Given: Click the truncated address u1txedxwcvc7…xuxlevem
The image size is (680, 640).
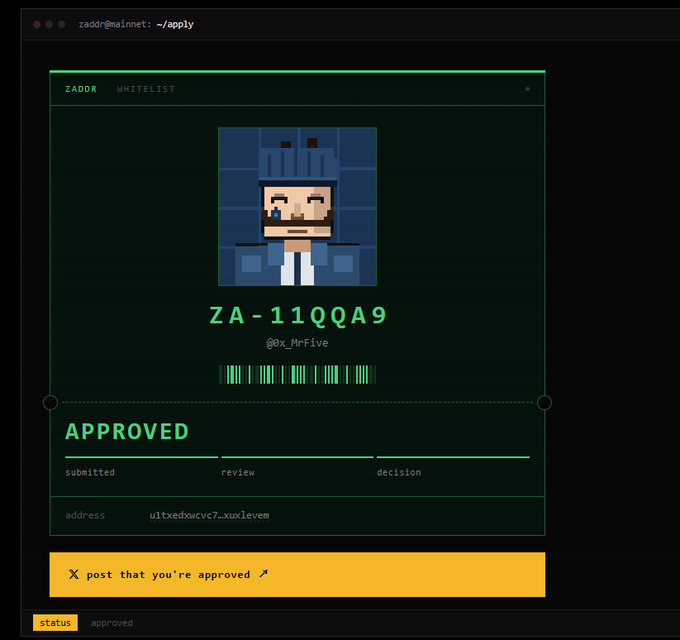Looking at the screenshot, I should point(209,515).
